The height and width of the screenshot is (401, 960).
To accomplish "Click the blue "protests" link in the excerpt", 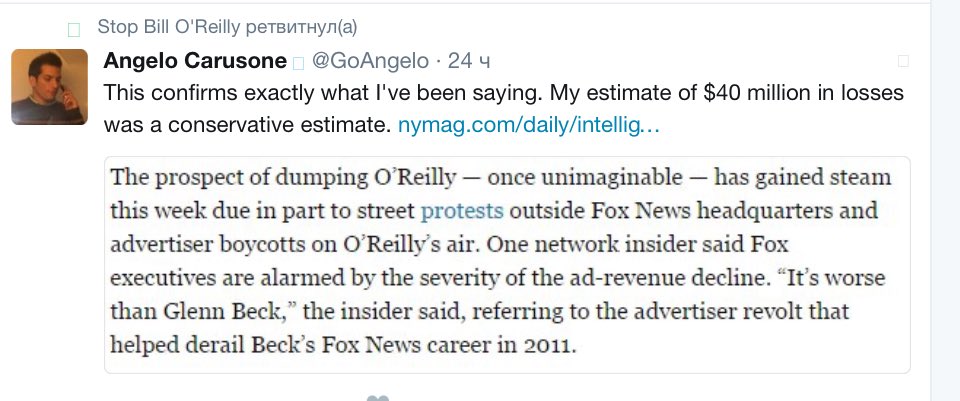I will 462,211.
